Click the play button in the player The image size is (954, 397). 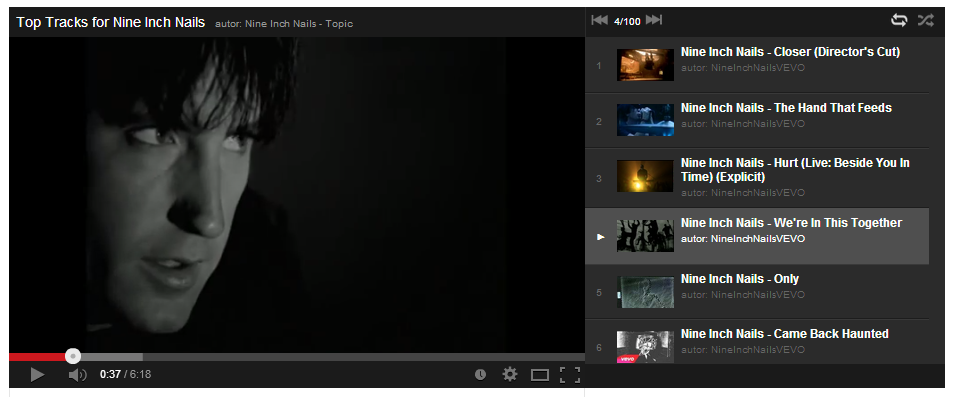(37, 375)
